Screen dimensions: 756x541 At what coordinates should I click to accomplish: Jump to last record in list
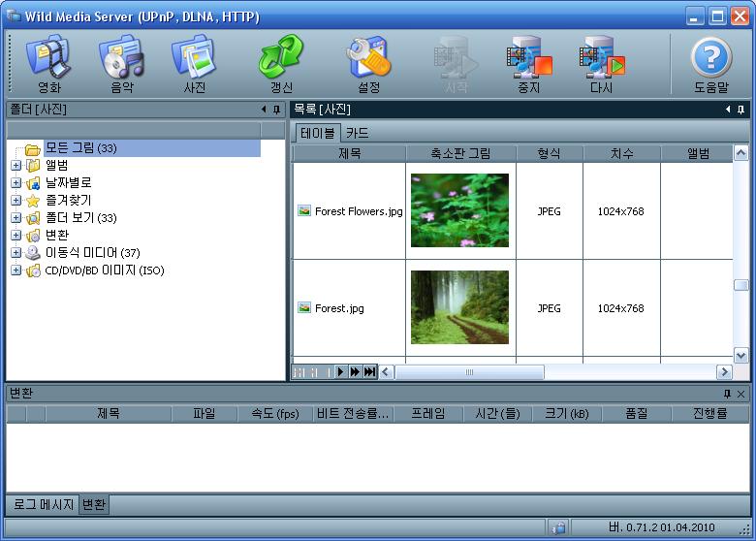pyautogui.click(x=370, y=371)
